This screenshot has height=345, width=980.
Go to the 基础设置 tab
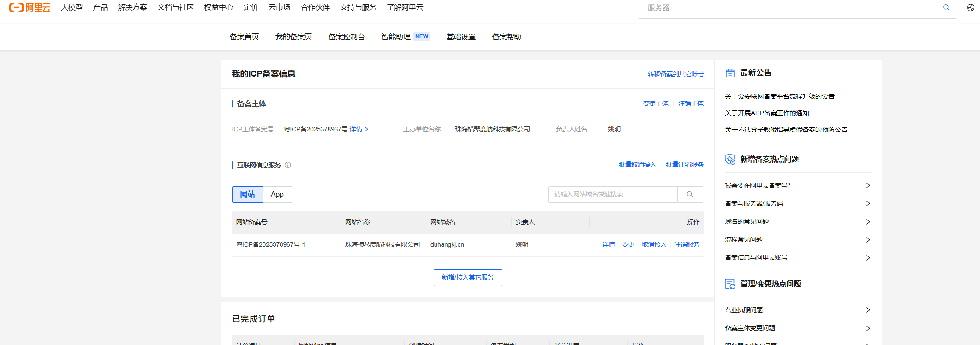(461, 37)
